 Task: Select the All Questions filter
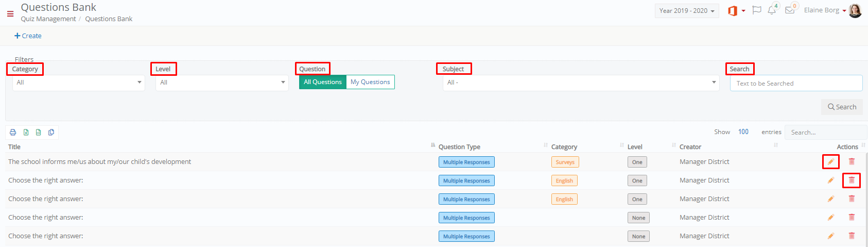pos(323,82)
